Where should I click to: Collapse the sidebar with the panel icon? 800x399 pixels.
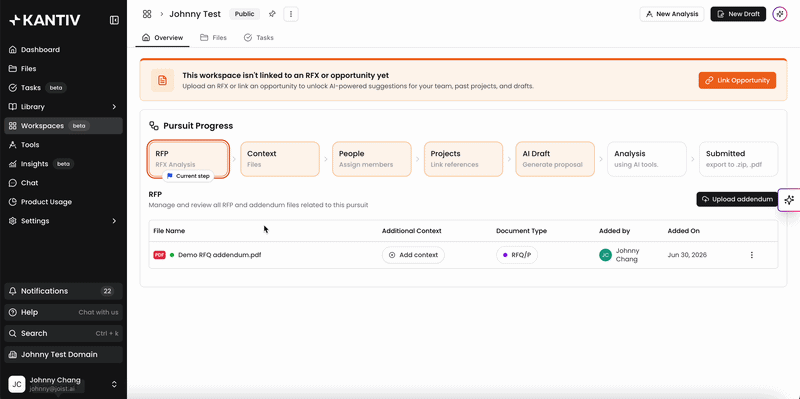114,20
